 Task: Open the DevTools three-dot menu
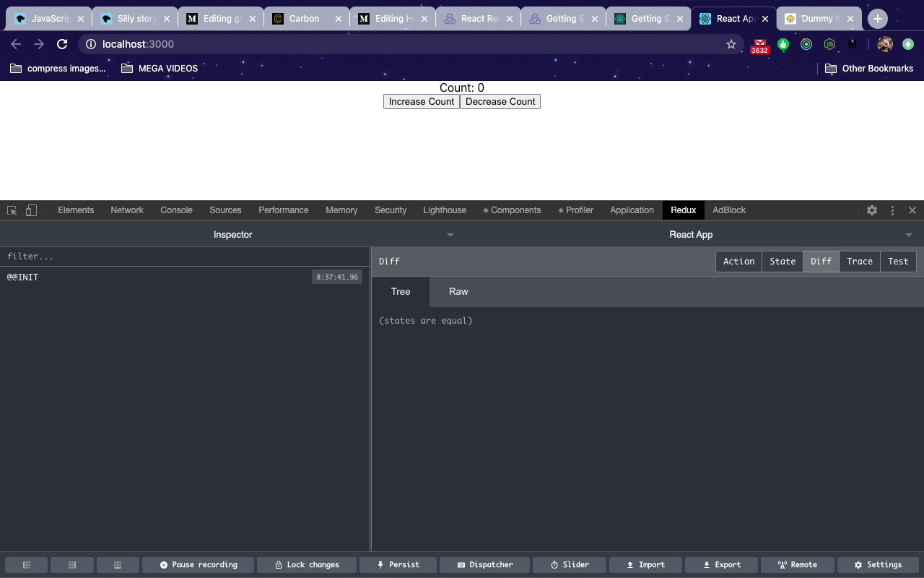pyautogui.click(x=892, y=210)
